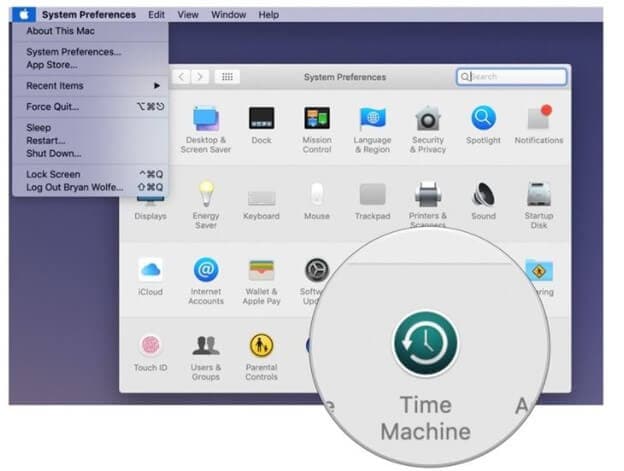Viewport: 624px width, 471px height.
Task: Open the Help menu
Action: click(x=269, y=15)
